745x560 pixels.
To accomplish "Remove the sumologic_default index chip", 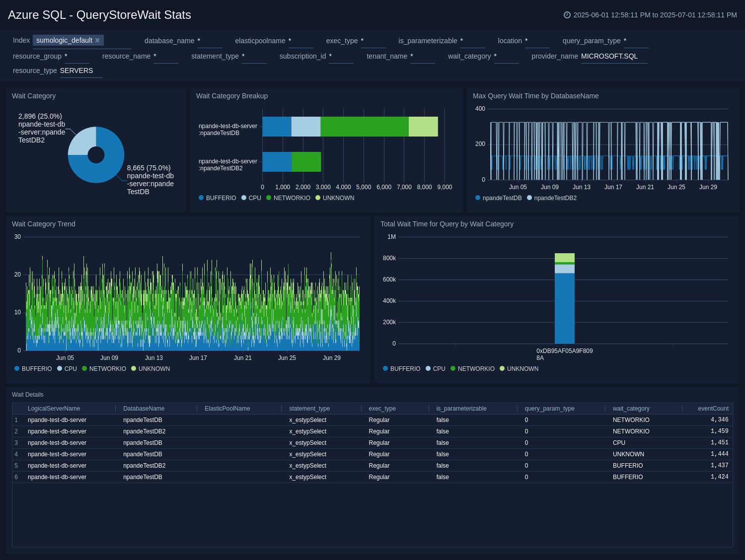I will [x=97, y=40].
